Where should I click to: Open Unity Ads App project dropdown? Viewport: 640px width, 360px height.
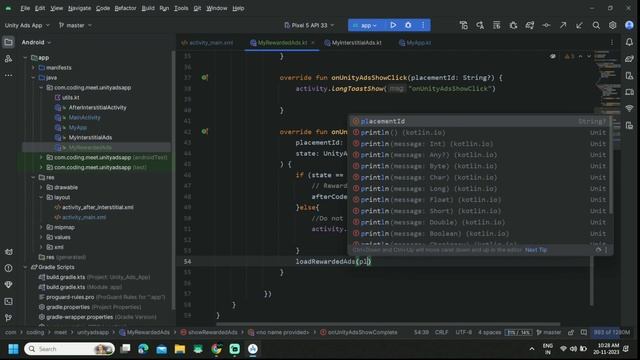(x=27, y=25)
